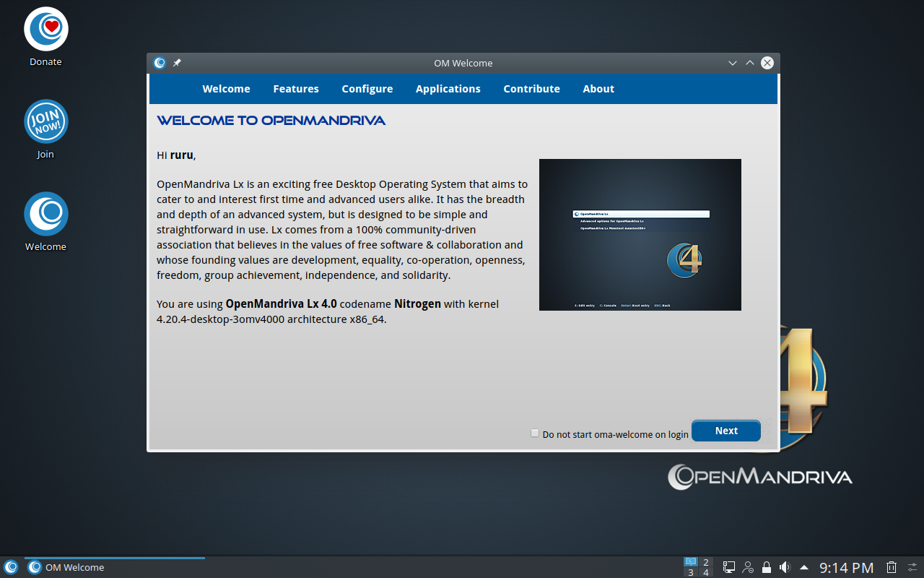Switch to the Features tab

click(x=296, y=89)
